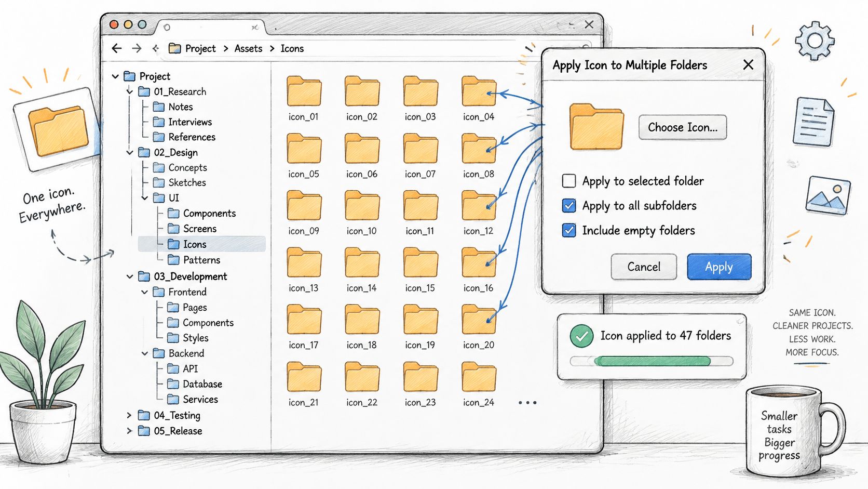The width and height of the screenshot is (868, 489).
Task: Open the icon_01 folder
Action: click(304, 91)
